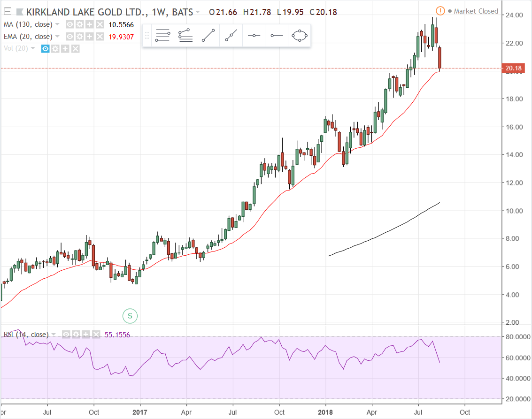Screen dimensions: 532x419
Task: Click the MA (130, close) legend label
Action: pos(28,24)
